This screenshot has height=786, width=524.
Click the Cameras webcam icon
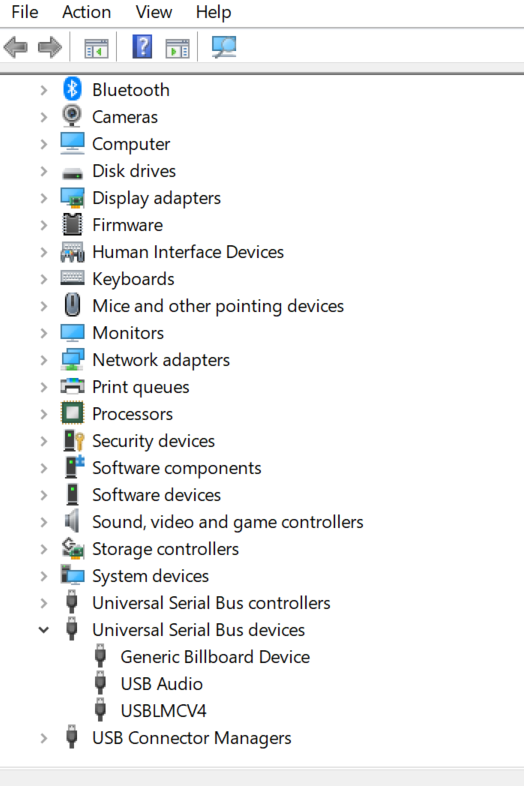coord(72,116)
